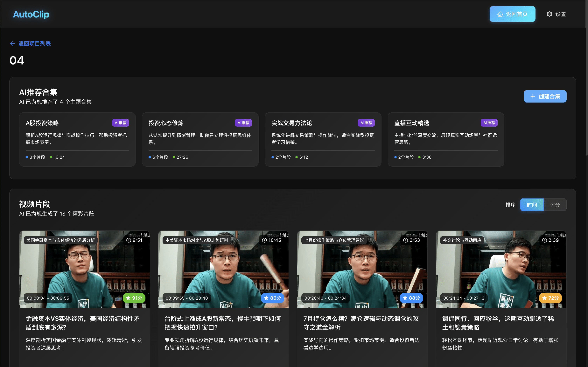Sort clips by 评分
Screen dimensions: 588x367
point(555,205)
